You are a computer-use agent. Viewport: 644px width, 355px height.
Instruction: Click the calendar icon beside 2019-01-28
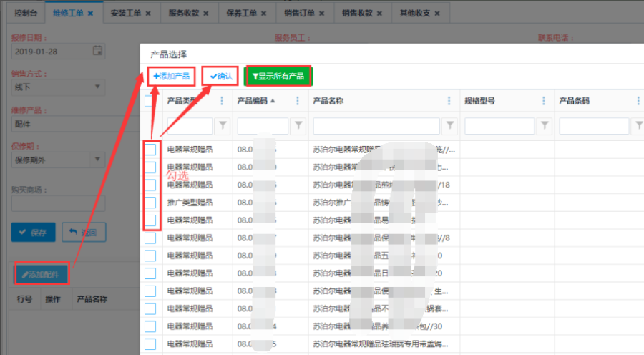click(x=97, y=50)
